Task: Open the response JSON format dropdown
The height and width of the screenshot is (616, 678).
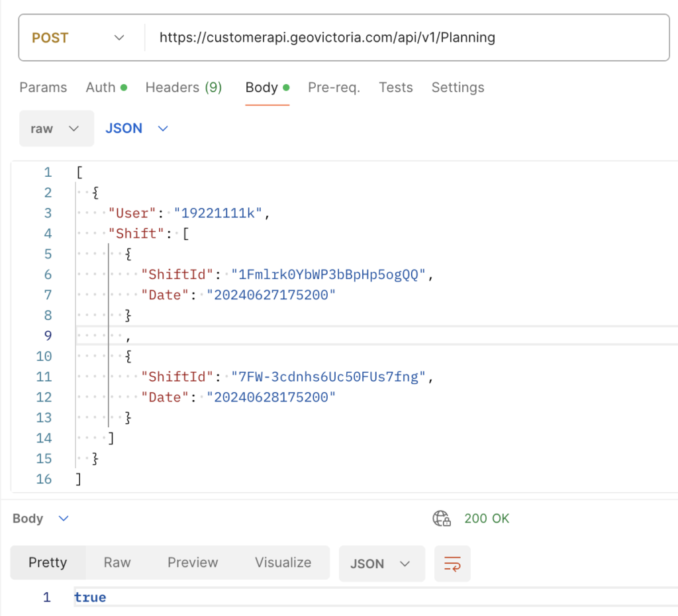Action: coord(381,564)
